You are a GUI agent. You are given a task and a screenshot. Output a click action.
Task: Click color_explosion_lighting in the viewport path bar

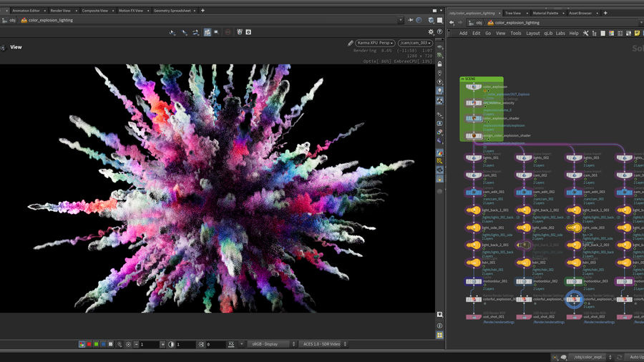pyautogui.click(x=50, y=20)
